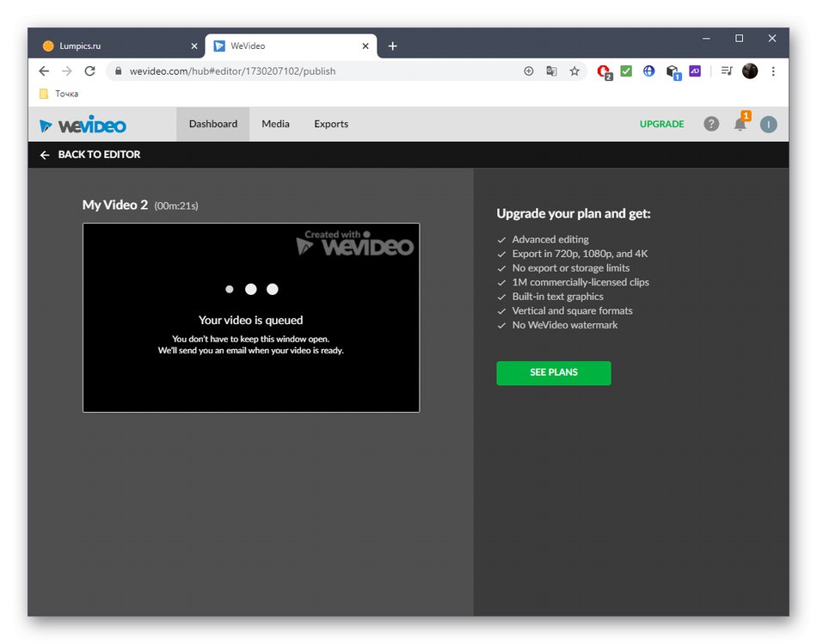
Task: Click the queued video preview area
Action: coord(251,318)
